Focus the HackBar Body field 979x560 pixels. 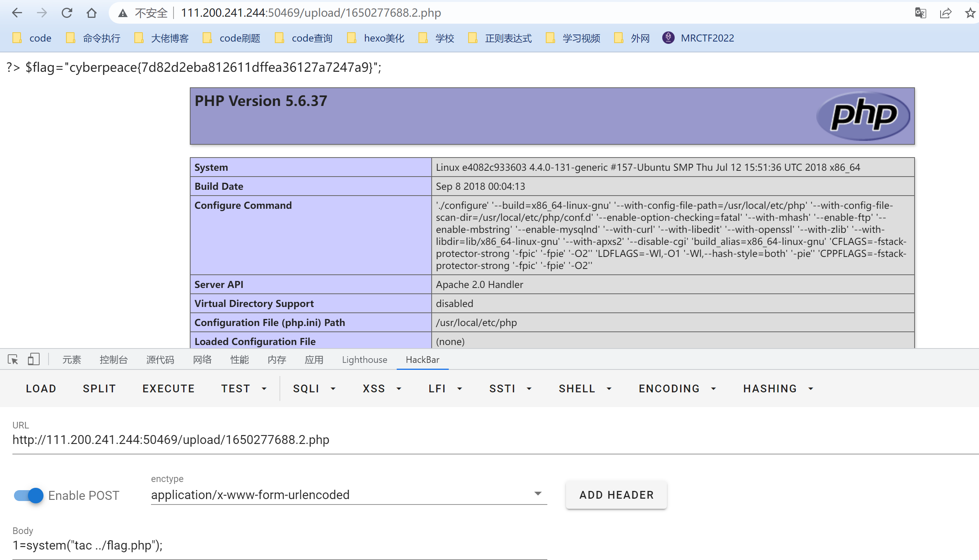point(280,545)
